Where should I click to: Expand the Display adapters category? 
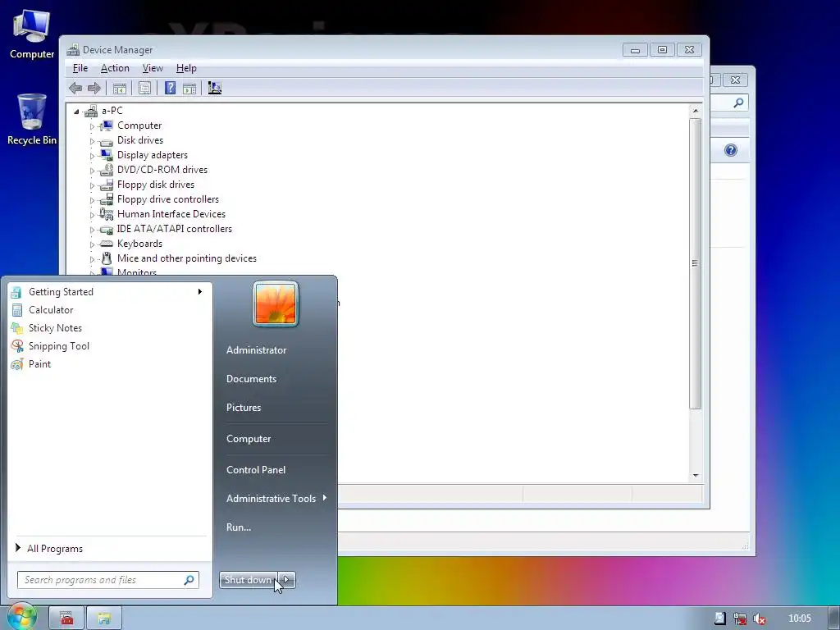coord(92,156)
